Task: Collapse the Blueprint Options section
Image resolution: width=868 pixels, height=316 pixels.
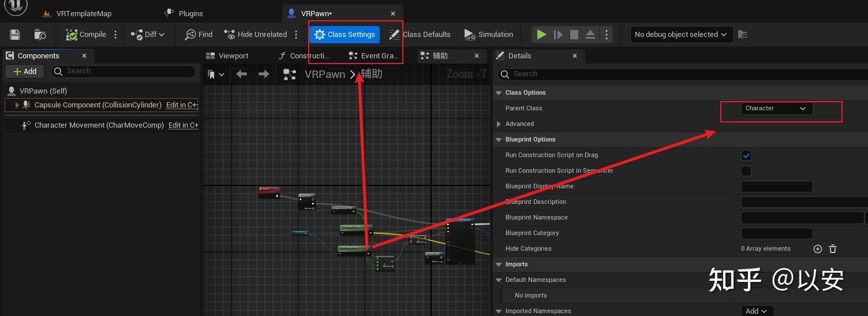Action: point(499,139)
